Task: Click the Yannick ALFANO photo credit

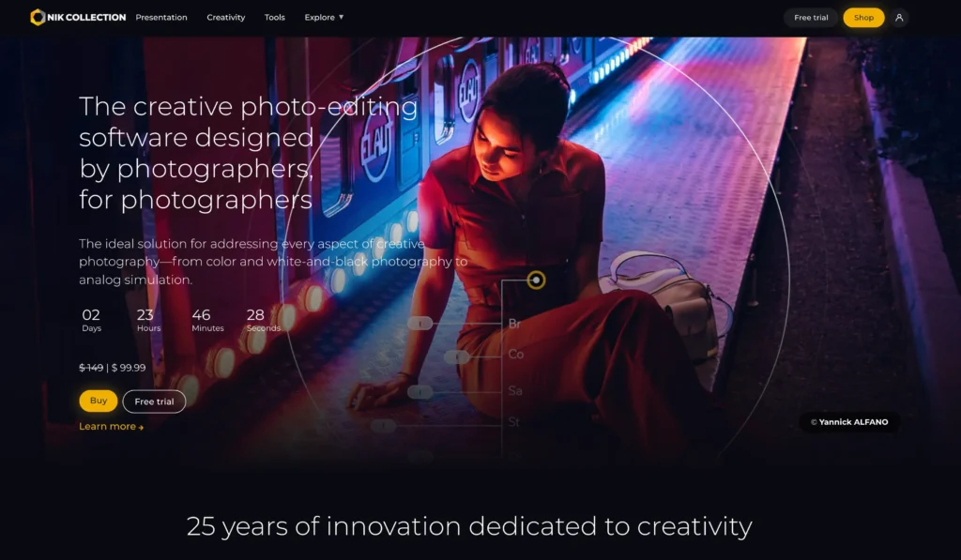Action: [x=848, y=422]
